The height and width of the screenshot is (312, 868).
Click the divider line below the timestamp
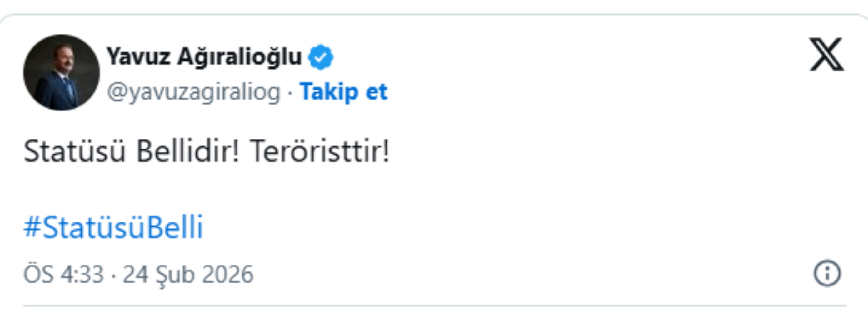pos(434,306)
